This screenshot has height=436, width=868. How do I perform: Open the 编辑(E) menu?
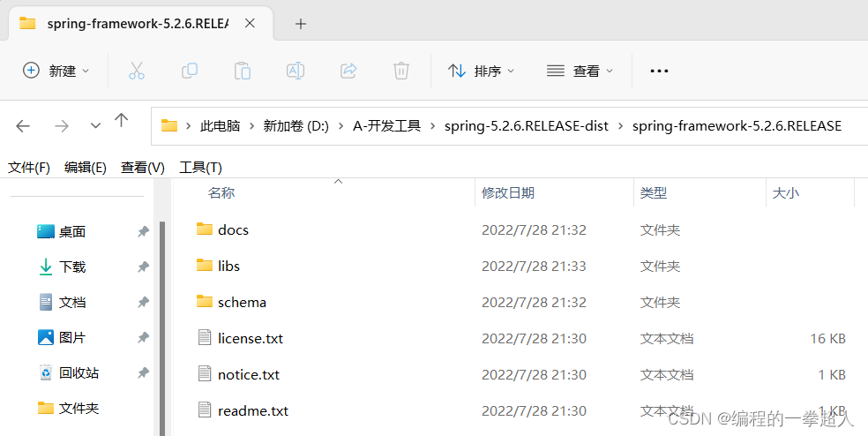86,168
